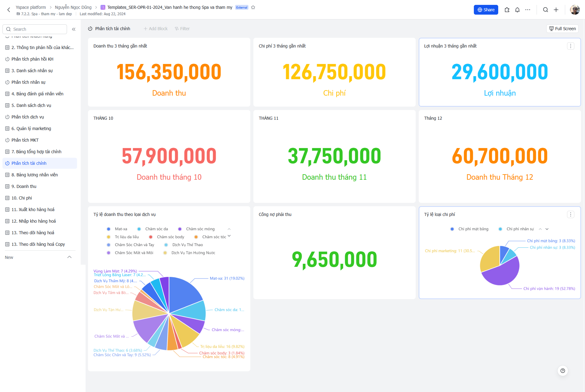Collapse the sidebar with double chevron
Image resolution: width=585 pixels, height=392 pixels.
coord(74,29)
